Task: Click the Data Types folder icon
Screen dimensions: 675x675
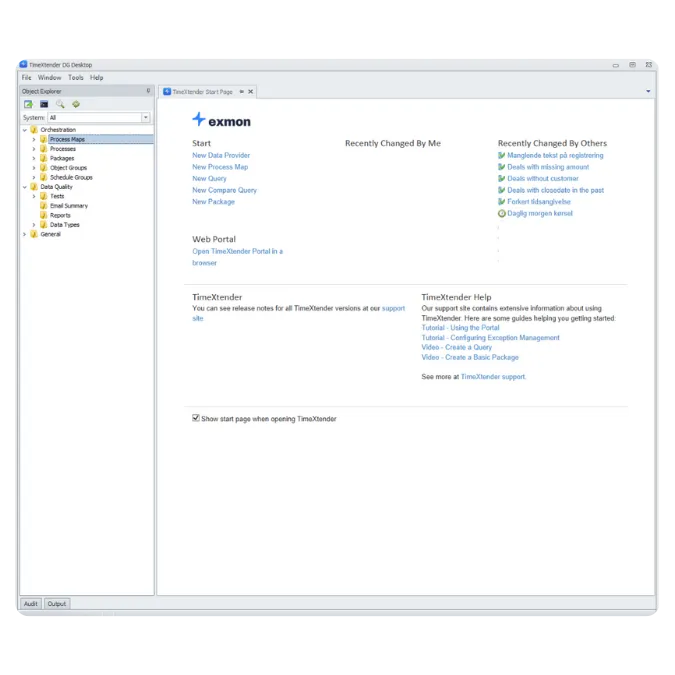Action: pos(43,224)
